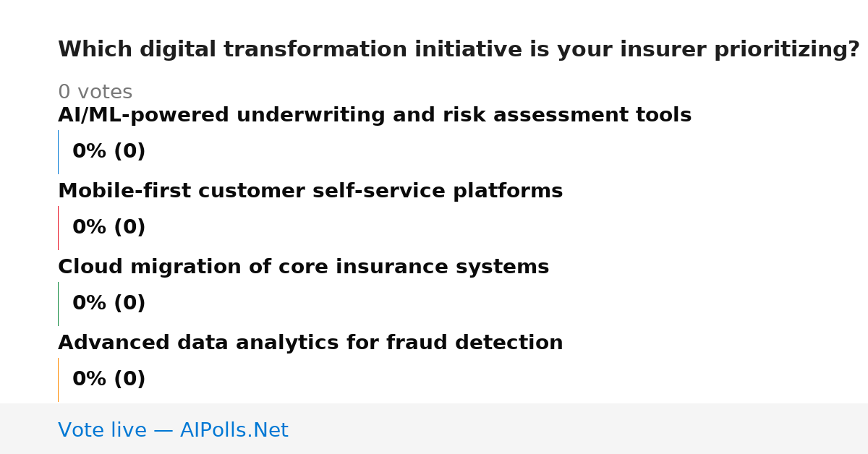Click the 0% (0) result for fraud detection
868x454 pixels.
(109, 380)
